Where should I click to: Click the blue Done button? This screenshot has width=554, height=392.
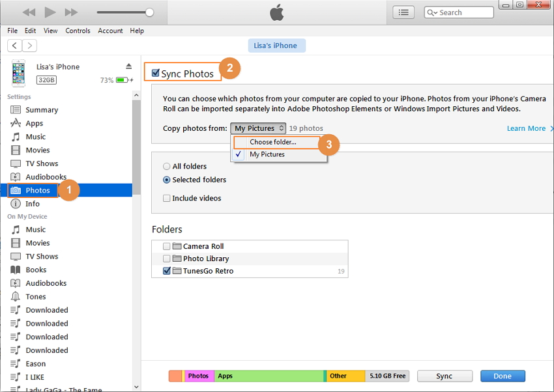click(x=502, y=376)
